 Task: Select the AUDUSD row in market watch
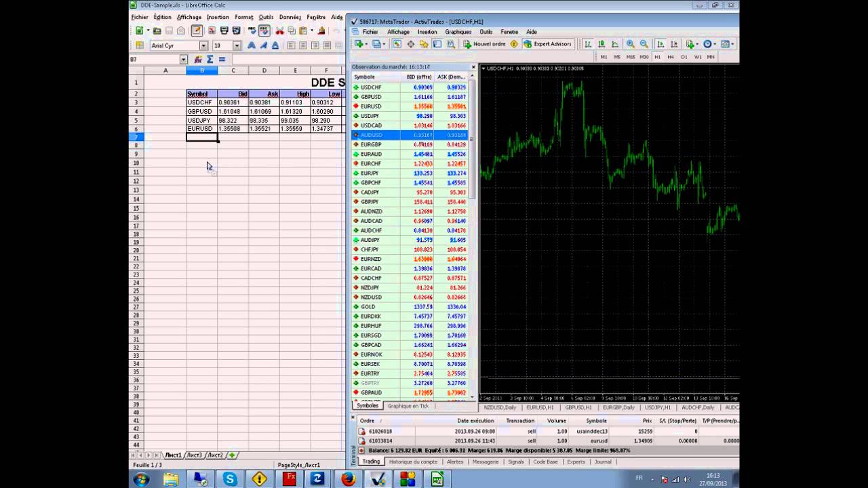(x=410, y=135)
